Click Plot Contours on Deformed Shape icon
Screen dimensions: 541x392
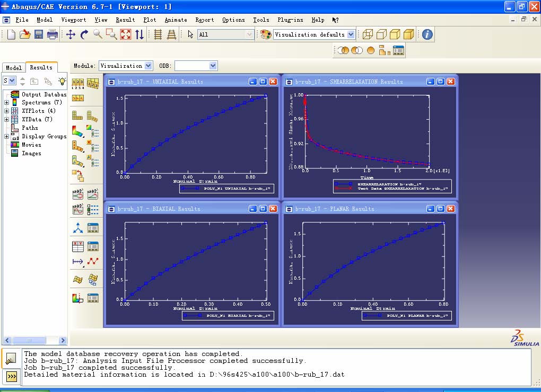tap(77, 130)
